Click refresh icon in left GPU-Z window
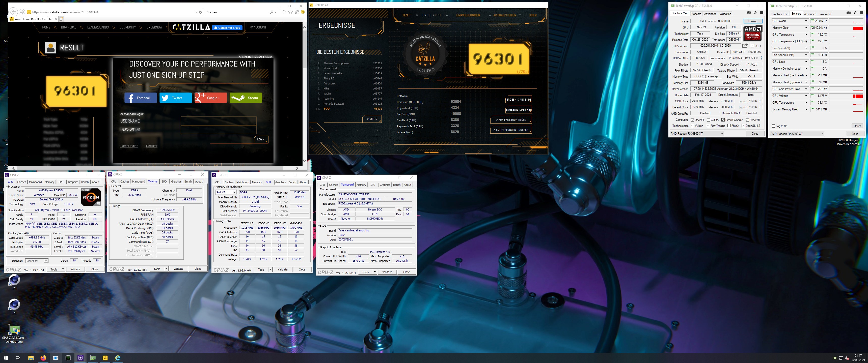 [x=755, y=12]
